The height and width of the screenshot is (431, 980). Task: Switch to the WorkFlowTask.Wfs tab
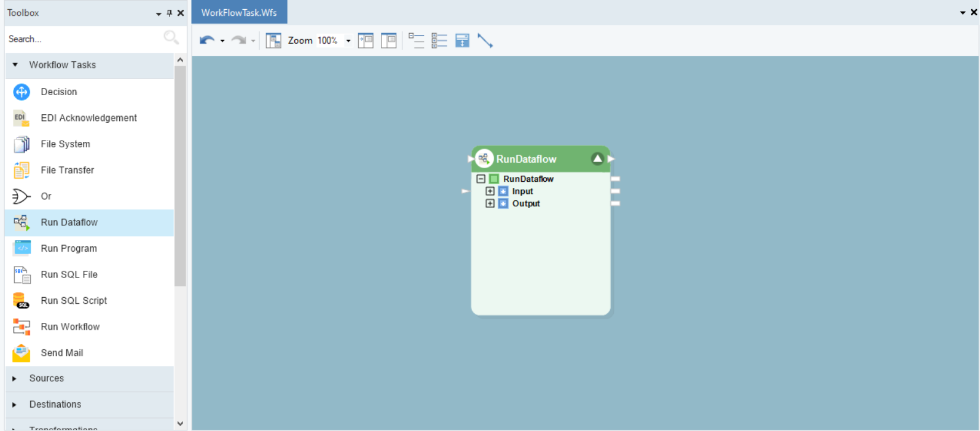[239, 12]
